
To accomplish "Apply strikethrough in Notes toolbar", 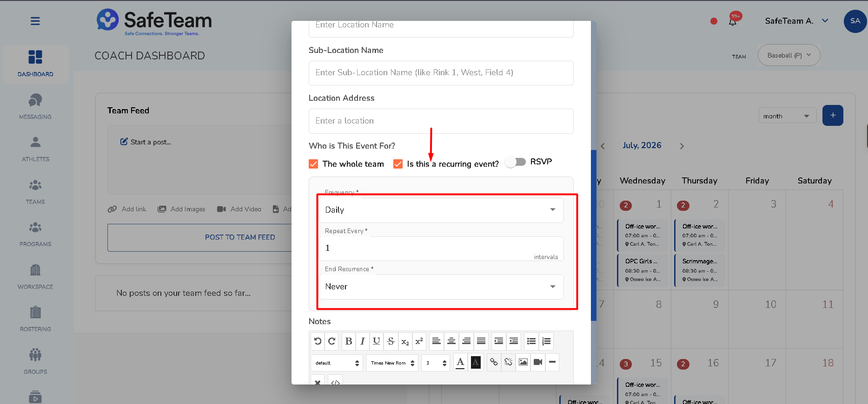I will click(391, 341).
